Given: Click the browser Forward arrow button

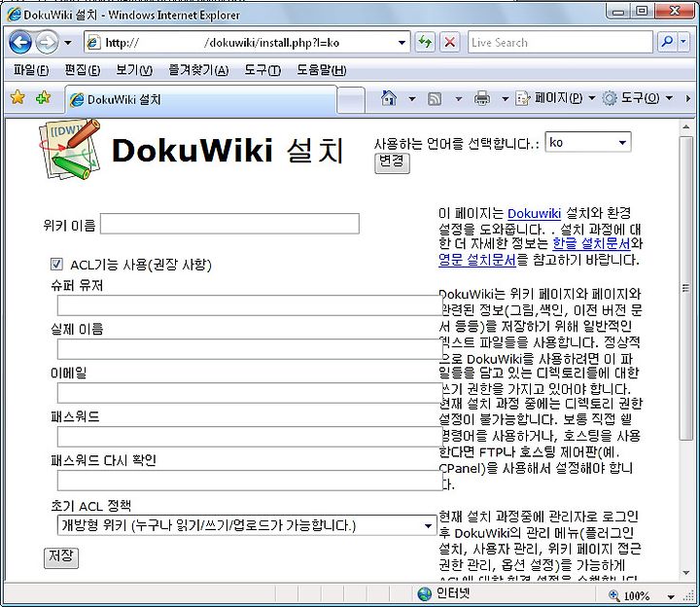Looking at the screenshot, I should 47,43.
